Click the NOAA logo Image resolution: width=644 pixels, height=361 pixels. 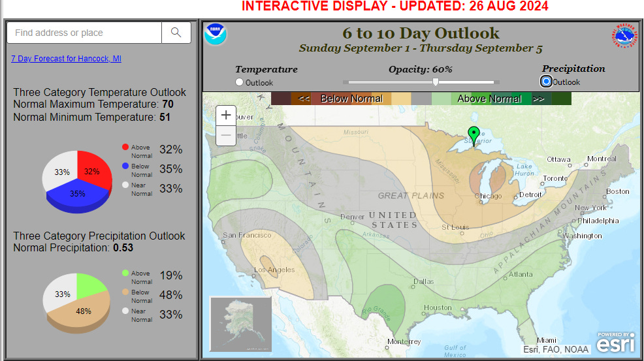click(216, 34)
